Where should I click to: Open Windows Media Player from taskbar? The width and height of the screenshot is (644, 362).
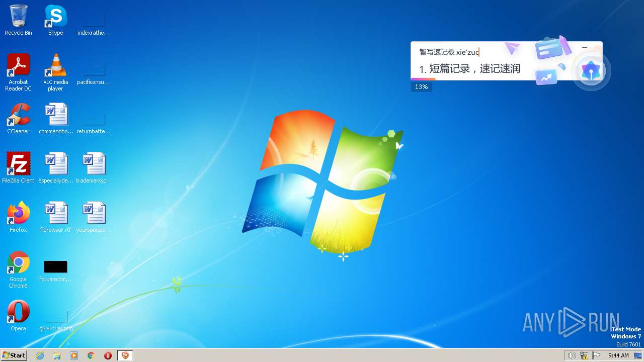pos(74,355)
